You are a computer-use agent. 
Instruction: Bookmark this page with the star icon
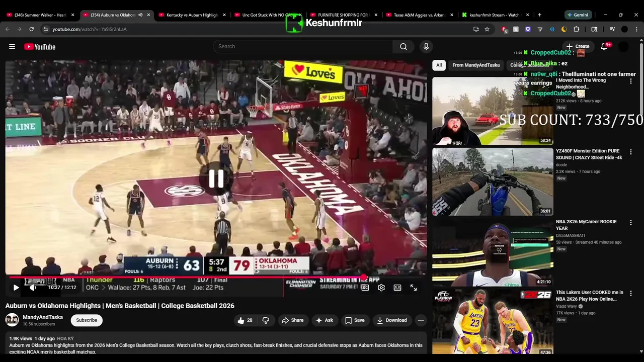pos(487,29)
